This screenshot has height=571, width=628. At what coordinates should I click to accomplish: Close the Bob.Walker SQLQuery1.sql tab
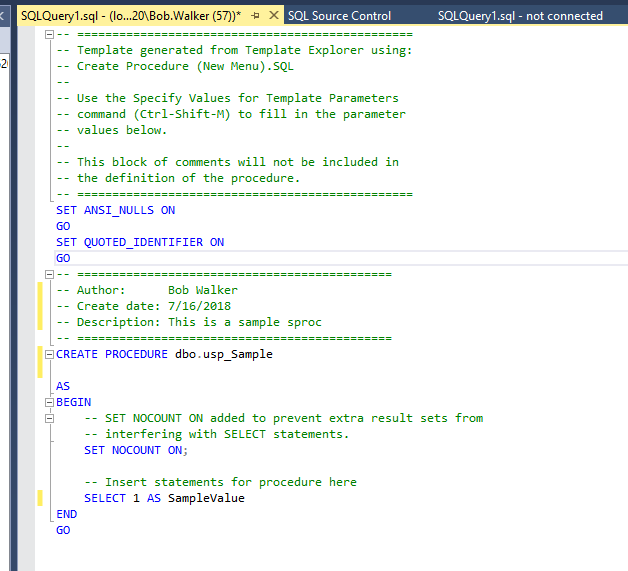coord(274,16)
